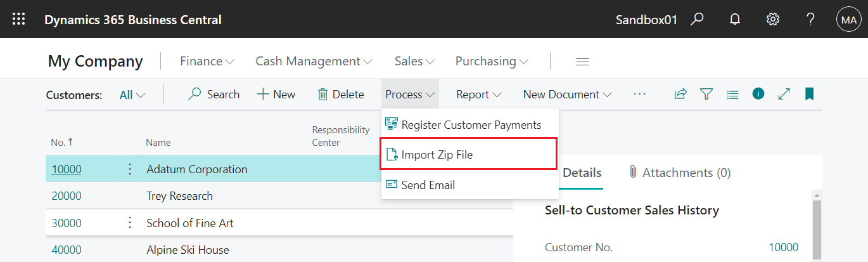
Task: Open the Customers All views dropdown
Action: [132, 95]
